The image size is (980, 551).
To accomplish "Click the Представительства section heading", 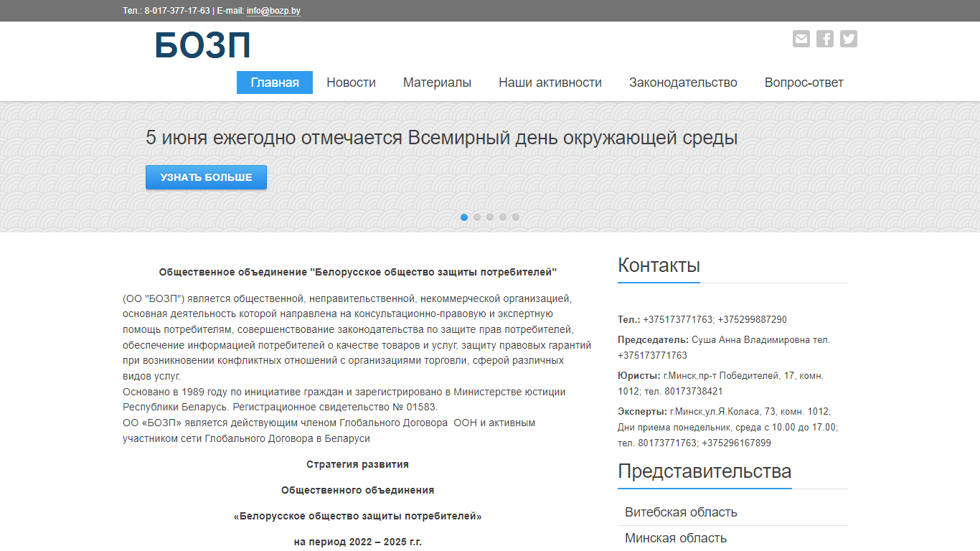I will (705, 471).
